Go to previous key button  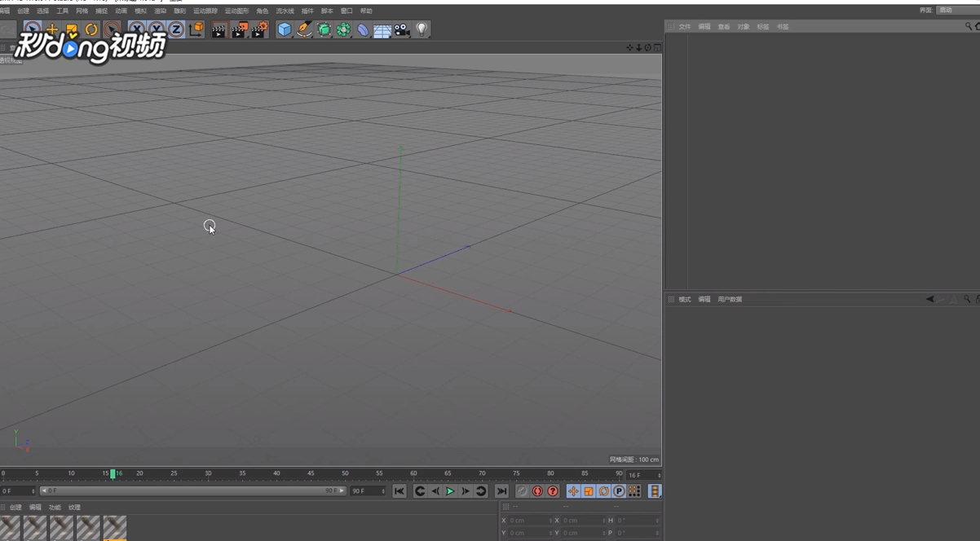click(x=420, y=491)
